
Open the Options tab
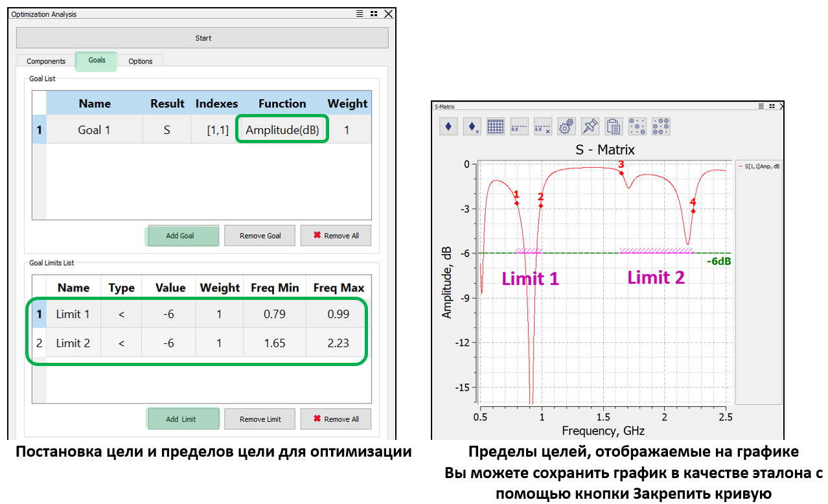141,62
